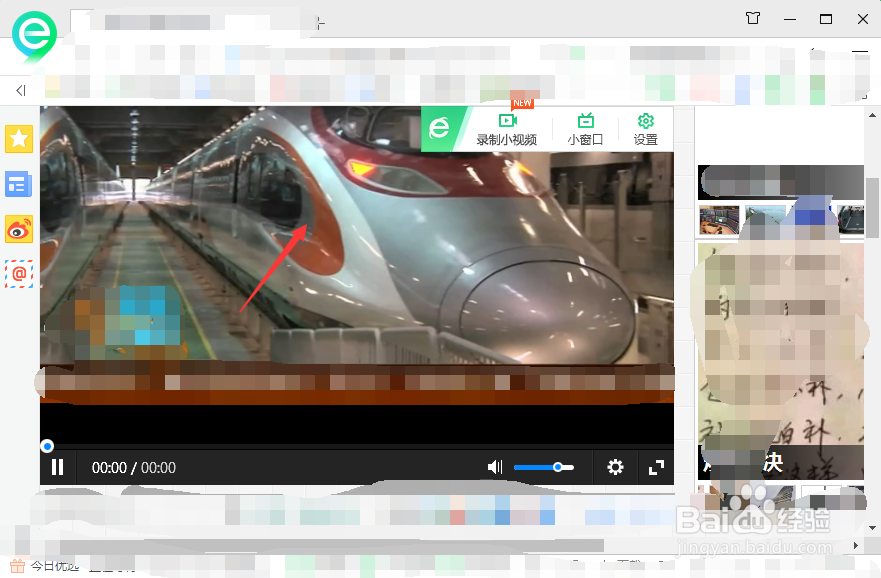This screenshot has width=881, height=578.
Task: Click 小窗口 mini window button
Action: point(585,130)
